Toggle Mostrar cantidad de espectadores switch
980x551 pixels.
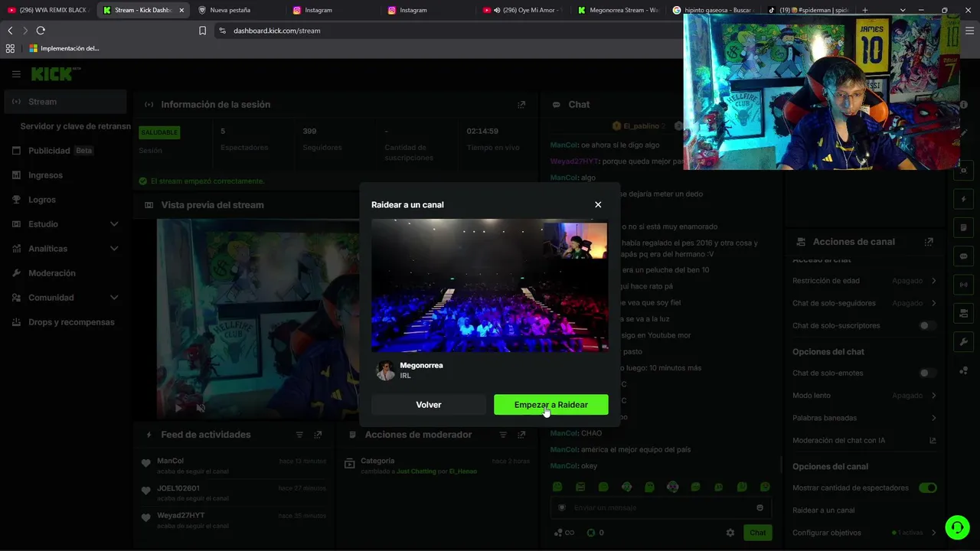[927, 487]
